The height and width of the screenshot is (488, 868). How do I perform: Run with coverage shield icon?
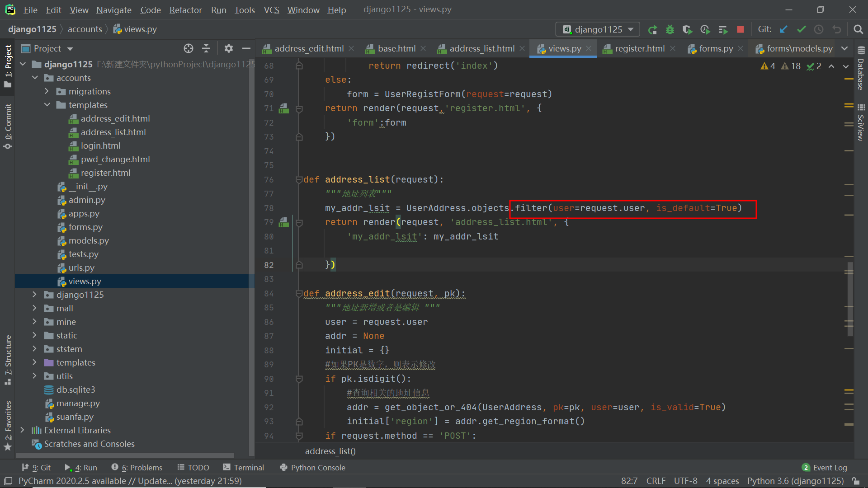[x=687, y=29]
